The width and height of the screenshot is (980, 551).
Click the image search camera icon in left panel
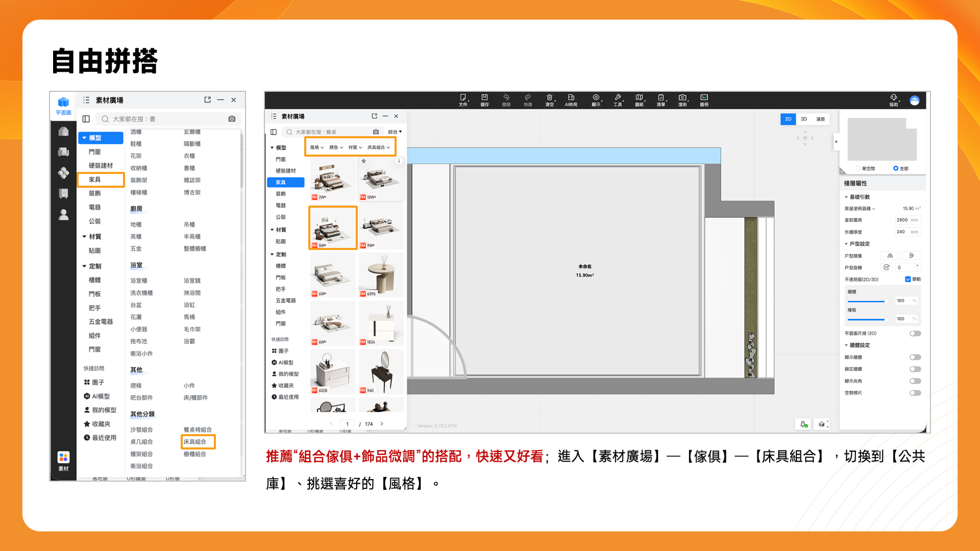(232, 119)
